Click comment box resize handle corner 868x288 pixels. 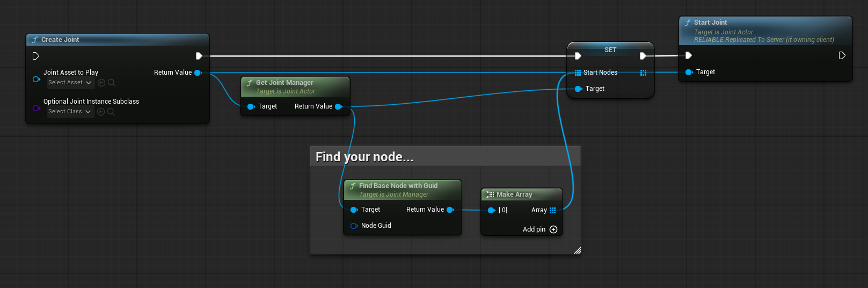click(x=577, y=250)
